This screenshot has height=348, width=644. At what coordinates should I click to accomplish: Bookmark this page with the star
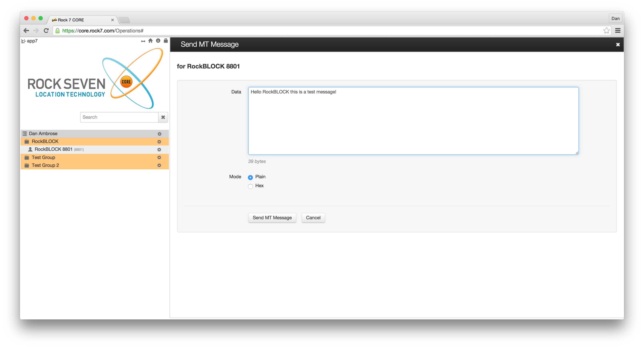(x=606, y=30)
